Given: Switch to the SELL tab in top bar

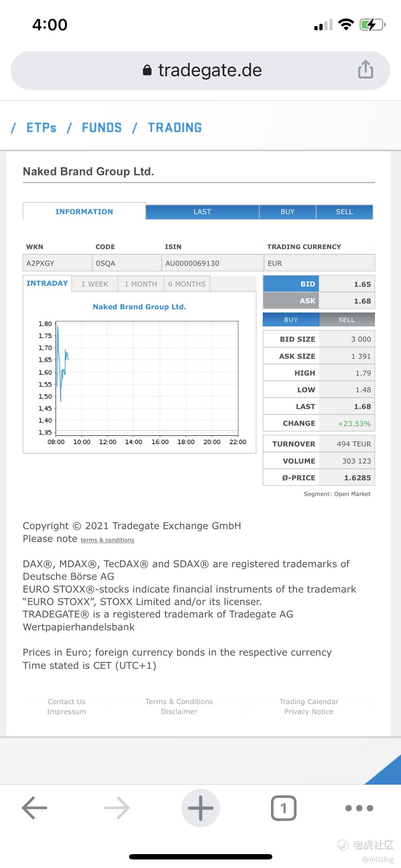Looking at the screenshot, I should [x=344, y=212].
